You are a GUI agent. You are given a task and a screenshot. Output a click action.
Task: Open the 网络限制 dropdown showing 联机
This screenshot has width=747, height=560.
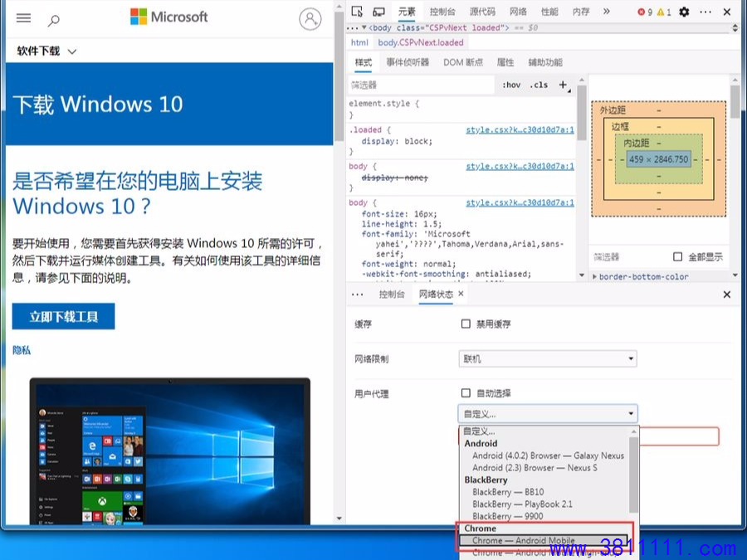[548, 358]
